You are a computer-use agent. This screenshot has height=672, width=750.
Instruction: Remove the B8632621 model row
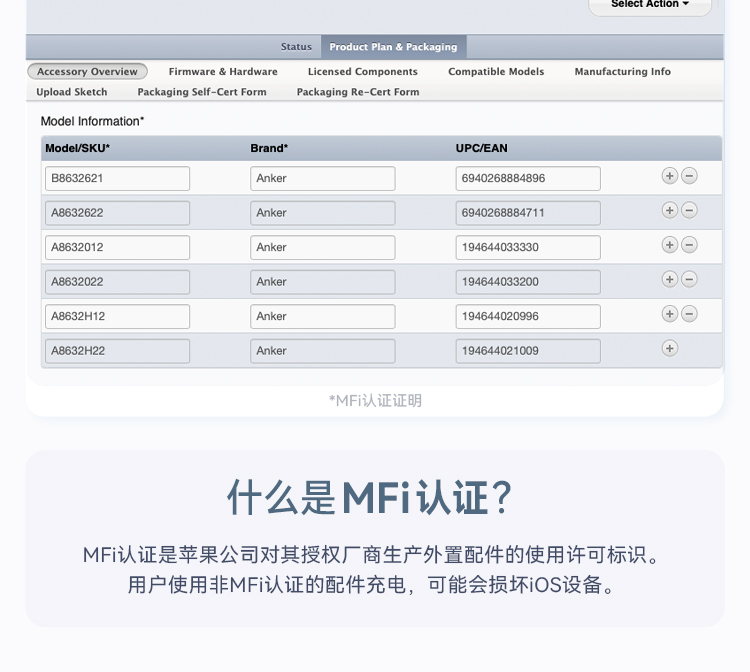click(689, 176)
